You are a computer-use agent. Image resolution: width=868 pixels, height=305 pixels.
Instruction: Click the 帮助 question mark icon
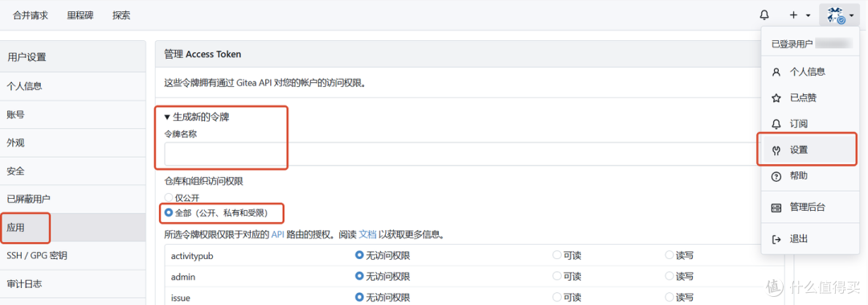pyautogui.click(x=776, y=175)
